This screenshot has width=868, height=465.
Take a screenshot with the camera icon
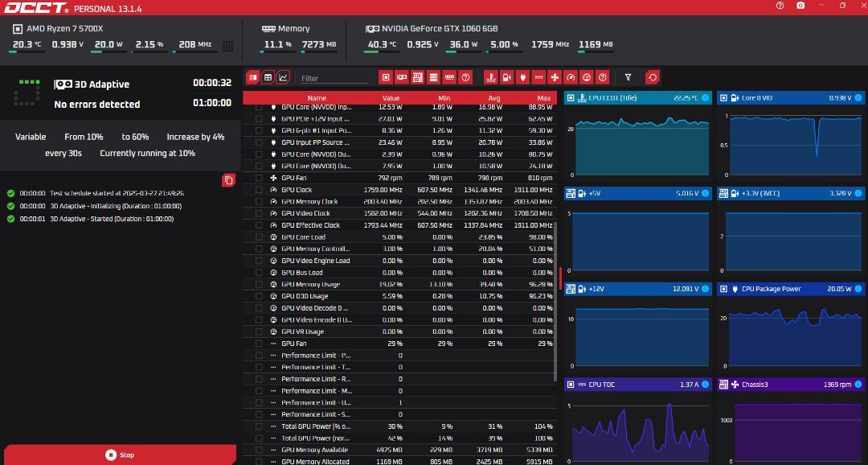[x=800, y=6]
